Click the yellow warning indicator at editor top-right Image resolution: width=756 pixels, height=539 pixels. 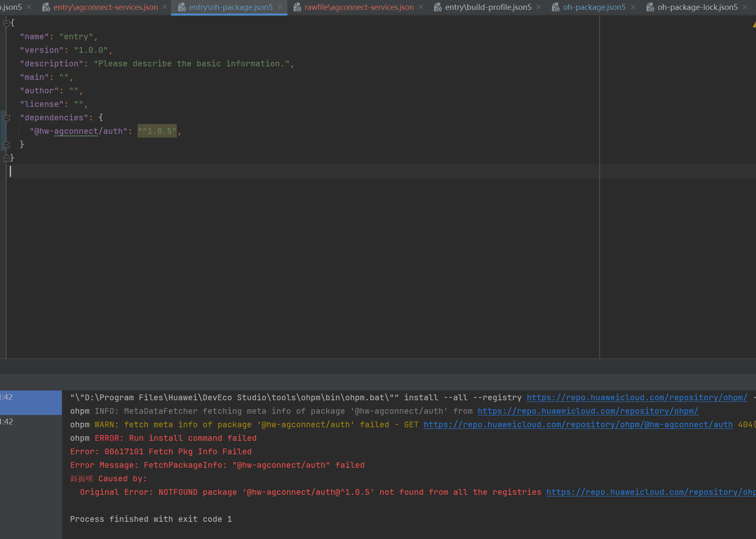point(754,25)
